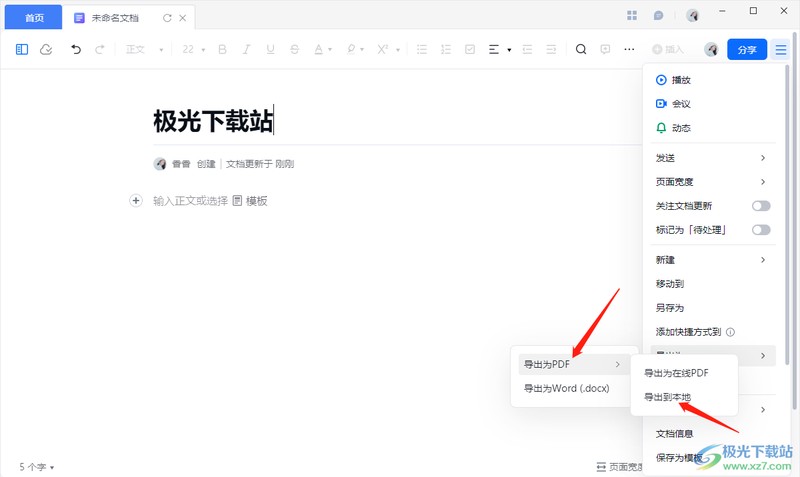This screenshot has width=800, height=477.
Task: Expand the 发送 submenu
Action: point(713,158)
